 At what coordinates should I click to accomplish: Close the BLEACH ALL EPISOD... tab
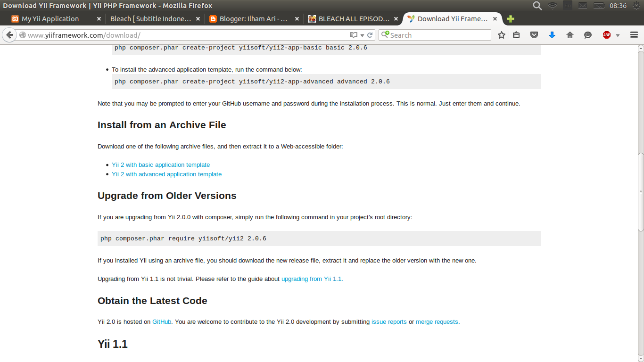(396, 19)
